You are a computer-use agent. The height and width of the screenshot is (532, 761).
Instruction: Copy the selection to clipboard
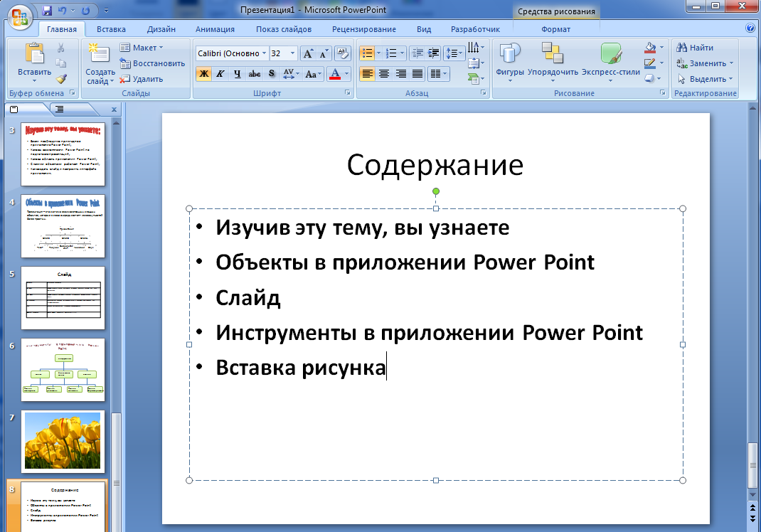click(61, 63)
